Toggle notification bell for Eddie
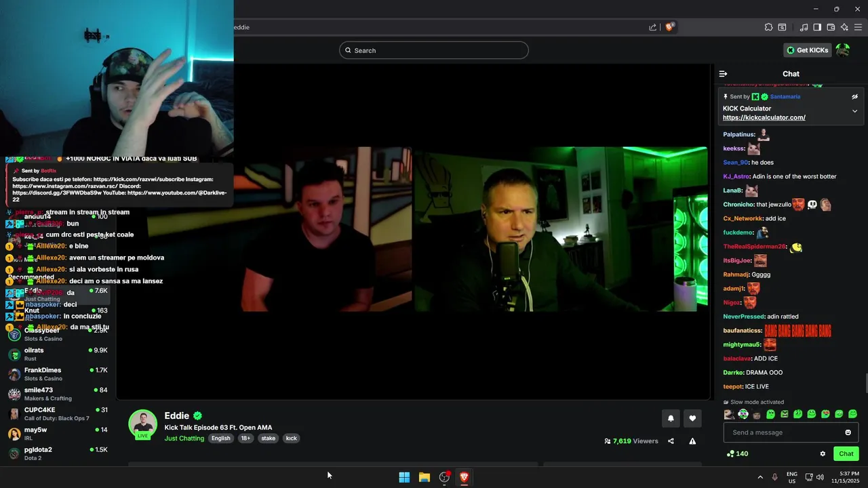Image resolution: width=868 pixels, height=488 pixels. [x=671, y=418]
